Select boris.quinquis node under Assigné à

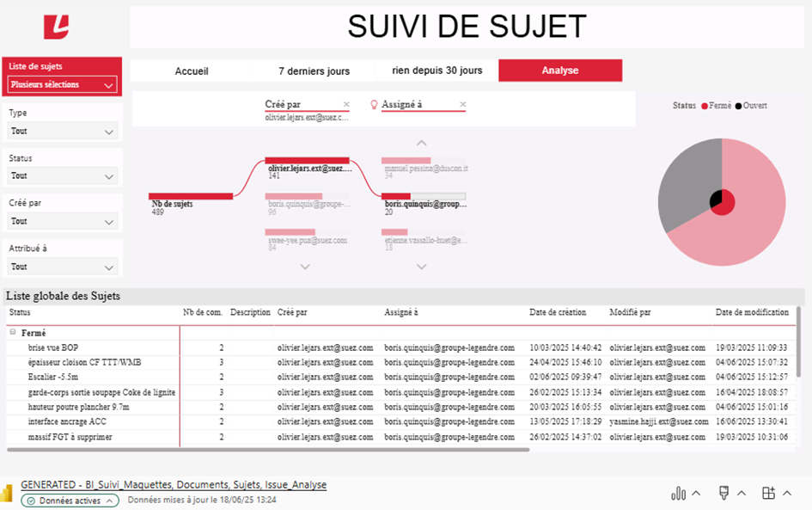click(424, 196)
